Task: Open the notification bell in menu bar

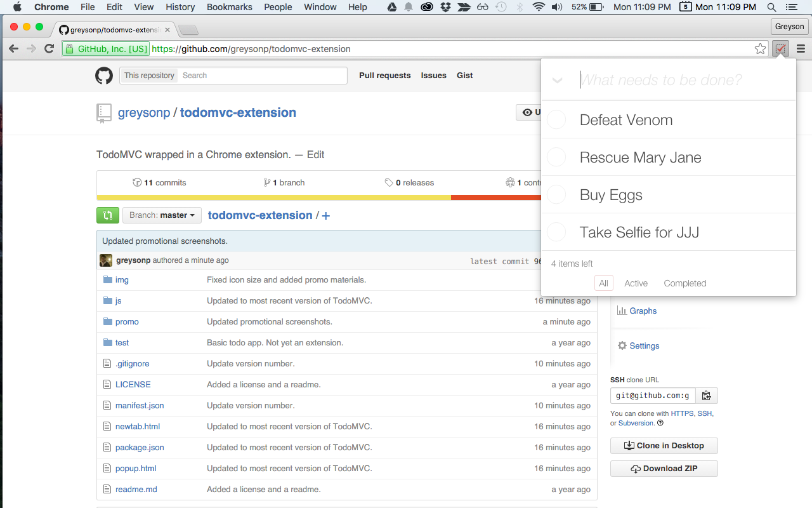Action: 409,7
